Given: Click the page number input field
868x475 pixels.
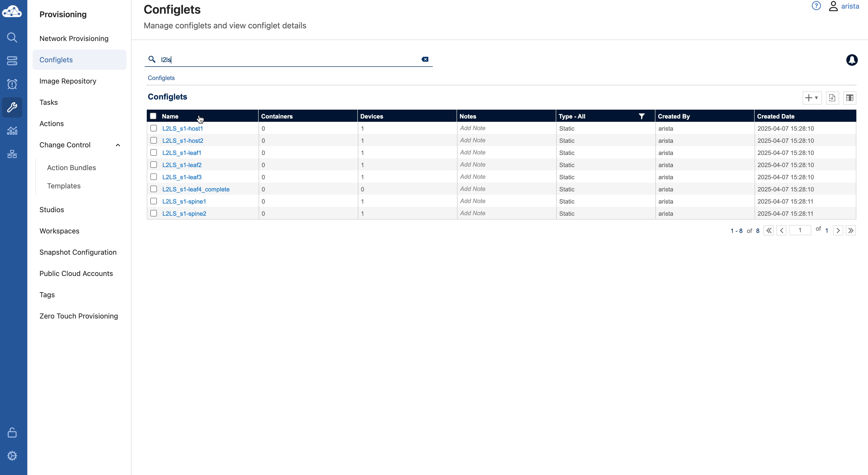Looking at the screenshot, I should tap(800, 230).
